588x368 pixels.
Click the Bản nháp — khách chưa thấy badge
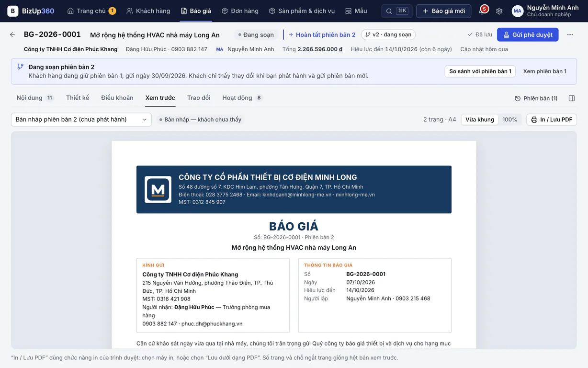tap(200, 119)
